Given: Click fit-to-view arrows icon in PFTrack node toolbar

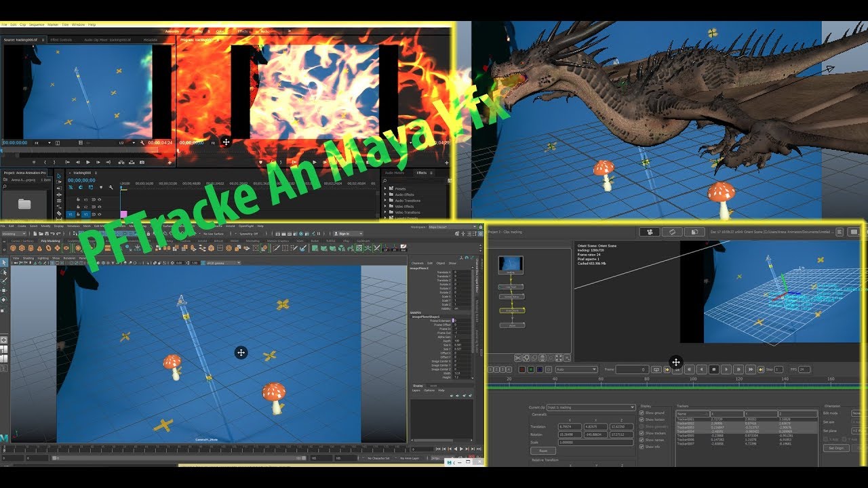Looking at the screenshot, I should (x=559, y=358).
